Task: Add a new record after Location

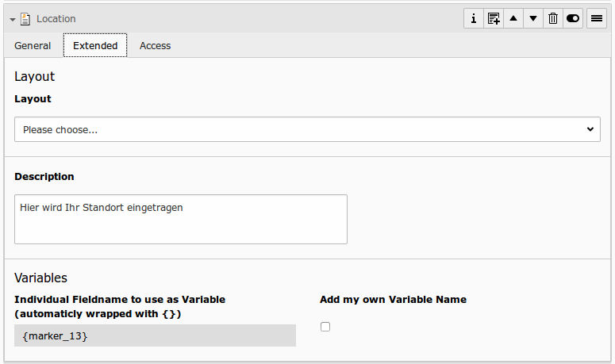Action: pos(494,18)
